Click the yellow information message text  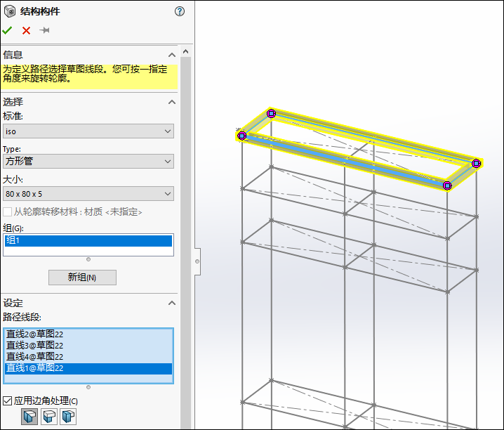pos(85,74)
